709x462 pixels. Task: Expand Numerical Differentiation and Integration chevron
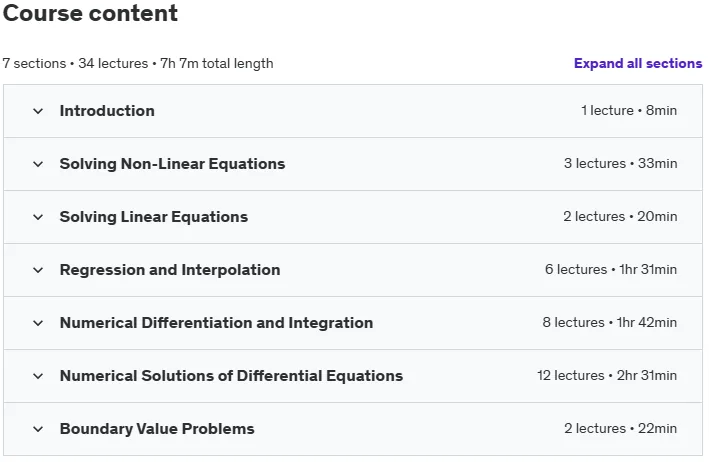[x=38, y=323]
